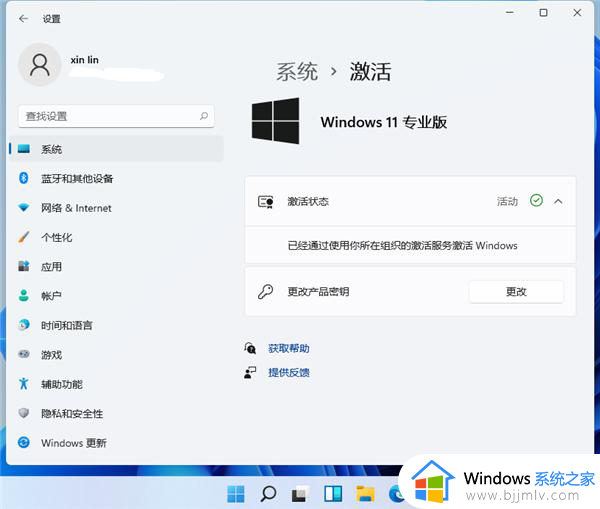The width and height of the screenshot is (600, 509).
Task: Open Widgets on the taskbar
Action: click(x=333, y=494)
